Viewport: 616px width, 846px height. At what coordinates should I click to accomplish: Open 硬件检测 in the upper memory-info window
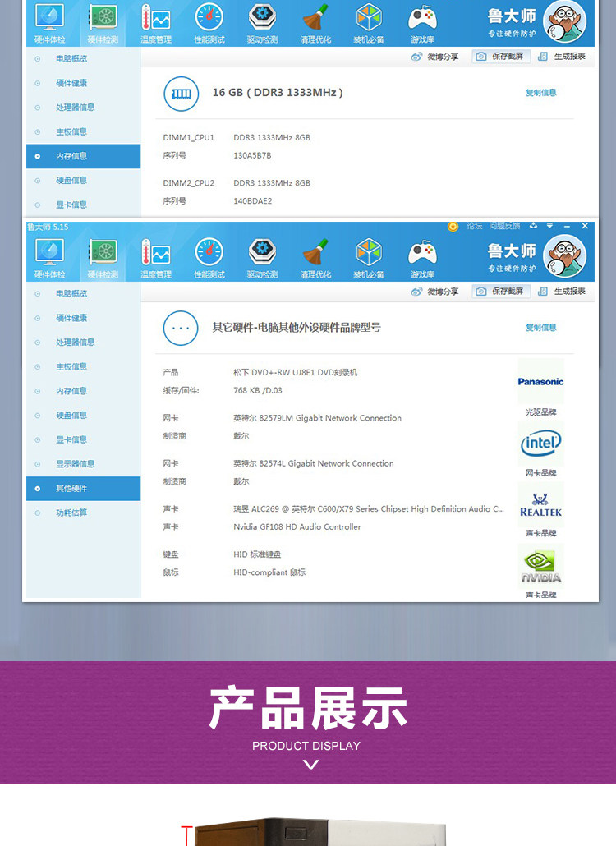(x=103, y=23)
